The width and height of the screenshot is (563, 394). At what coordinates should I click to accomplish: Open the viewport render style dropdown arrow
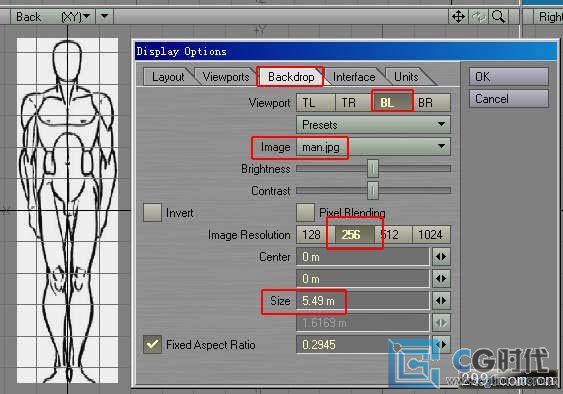coord(104,17)
